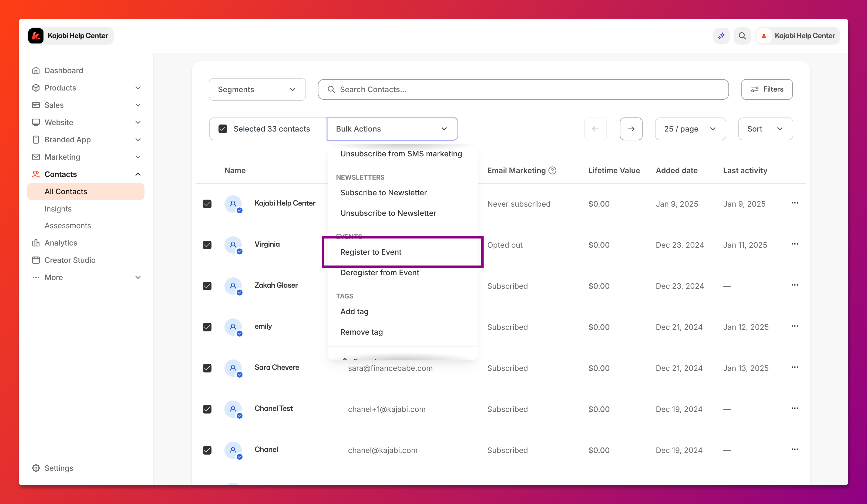867x504 pixels.
Task: Collapse the Bulk Actions dropdown
Action: pos(392,129)
